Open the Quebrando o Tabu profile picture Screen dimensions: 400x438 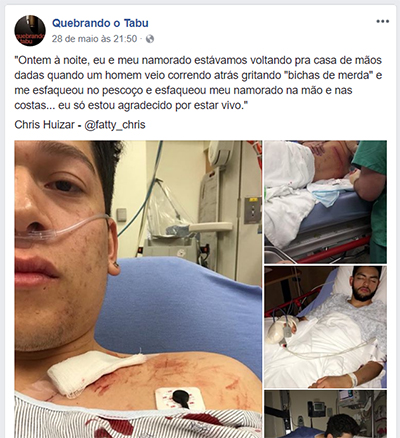30,30
